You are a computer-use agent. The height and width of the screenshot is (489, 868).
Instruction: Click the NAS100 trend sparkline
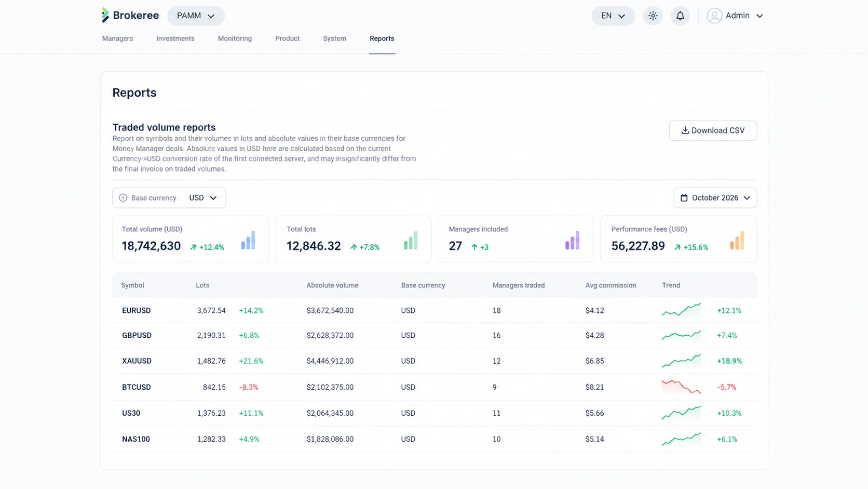point(681,439)
